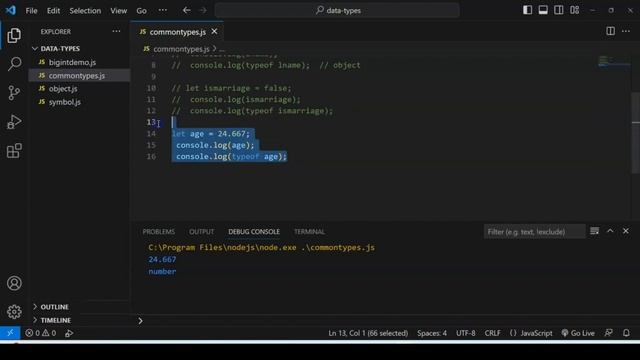Start Go Live server
Image resolution: width=640 pixels, height=360 pixels.
click(578, 333)
